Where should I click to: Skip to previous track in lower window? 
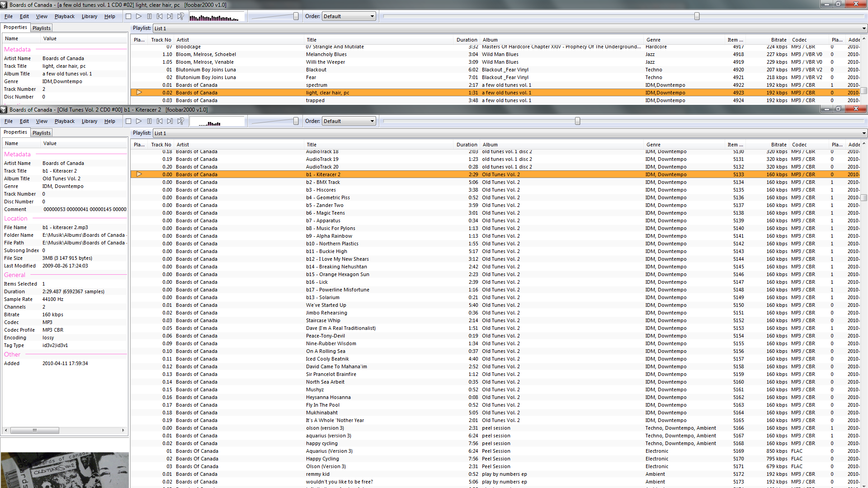tap(160, 121)
